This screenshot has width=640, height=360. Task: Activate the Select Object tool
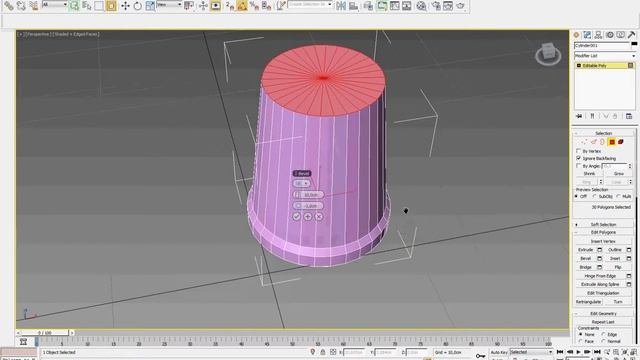click(74, 6)
